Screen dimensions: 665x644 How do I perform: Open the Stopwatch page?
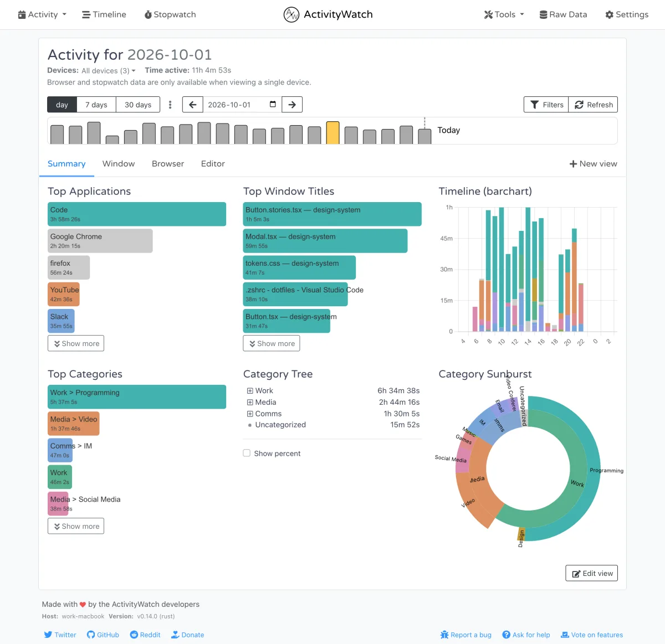[x=170, y=14]
